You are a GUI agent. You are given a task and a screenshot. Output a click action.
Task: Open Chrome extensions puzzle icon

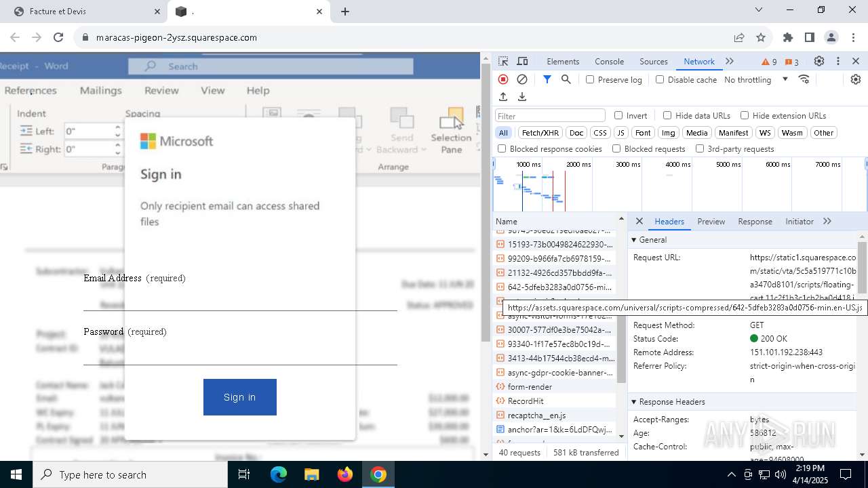click(x=788, y=37)
